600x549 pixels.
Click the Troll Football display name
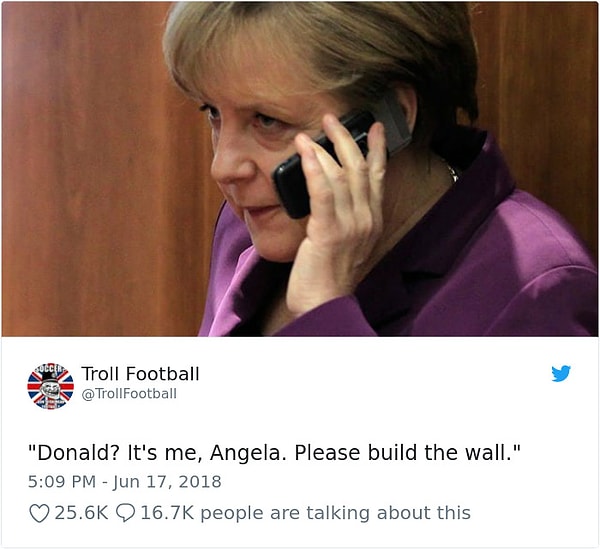pyautogui.click(x=140, y=374)
